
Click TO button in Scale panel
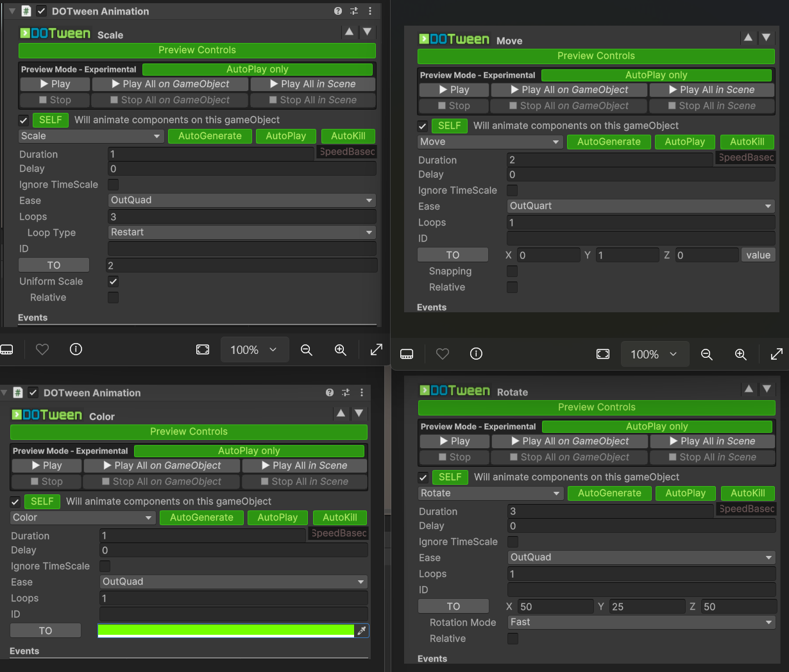pyautogui.click(x=54, y=265)
